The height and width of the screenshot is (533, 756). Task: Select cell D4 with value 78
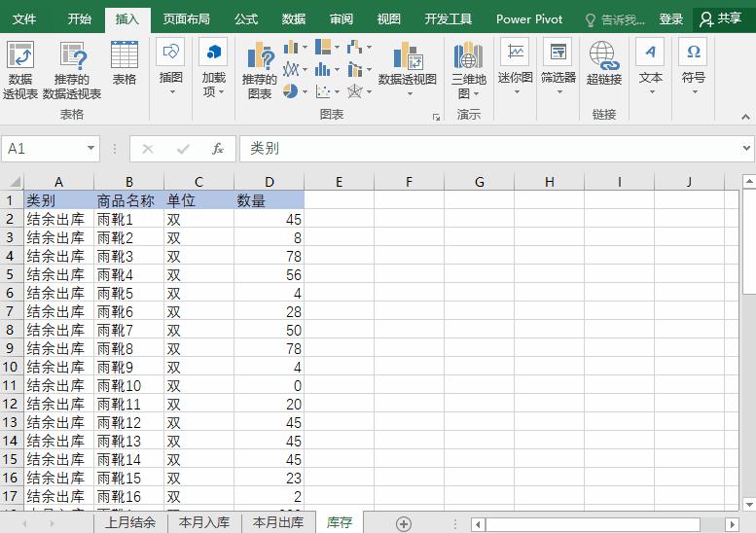(270, 257)
